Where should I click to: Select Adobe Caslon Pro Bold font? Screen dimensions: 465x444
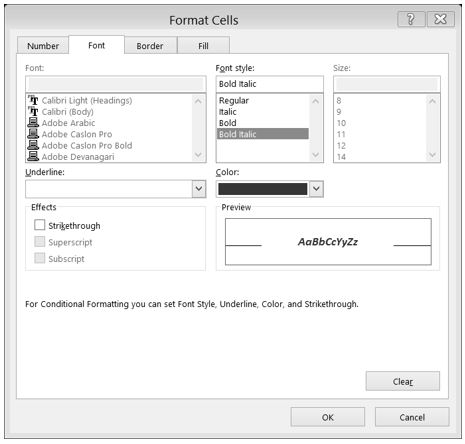[x=87, y=146]
